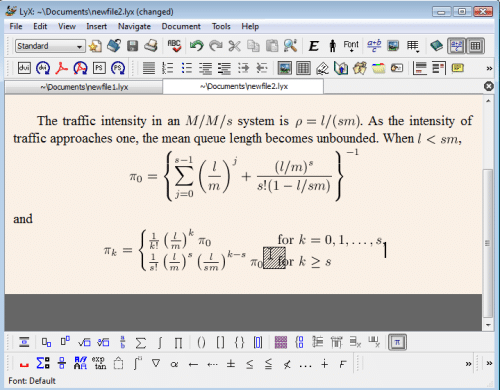View PostScript output (PS icon)

pyautogui.click(x=99, y=68)
